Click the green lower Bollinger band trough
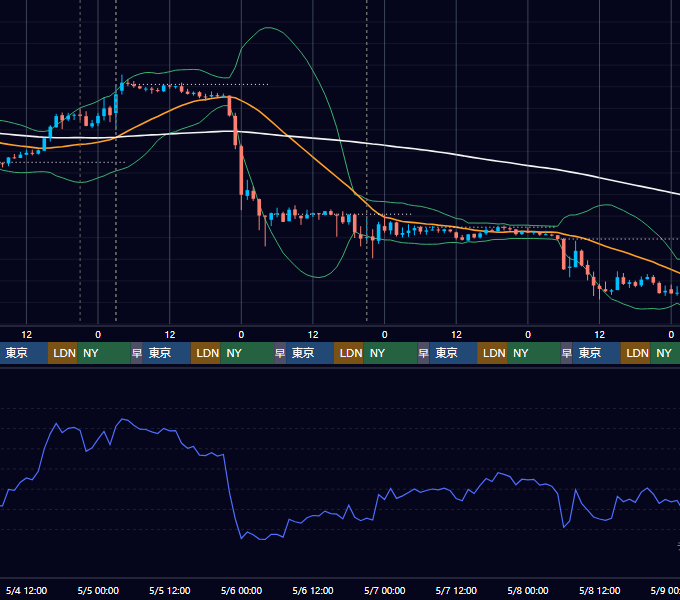The width and height of the screenshot is (680, 600). [x=319, y=277]
